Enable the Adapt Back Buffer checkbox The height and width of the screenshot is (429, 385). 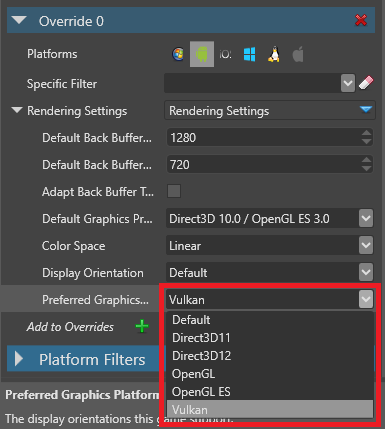click(174, 191)
